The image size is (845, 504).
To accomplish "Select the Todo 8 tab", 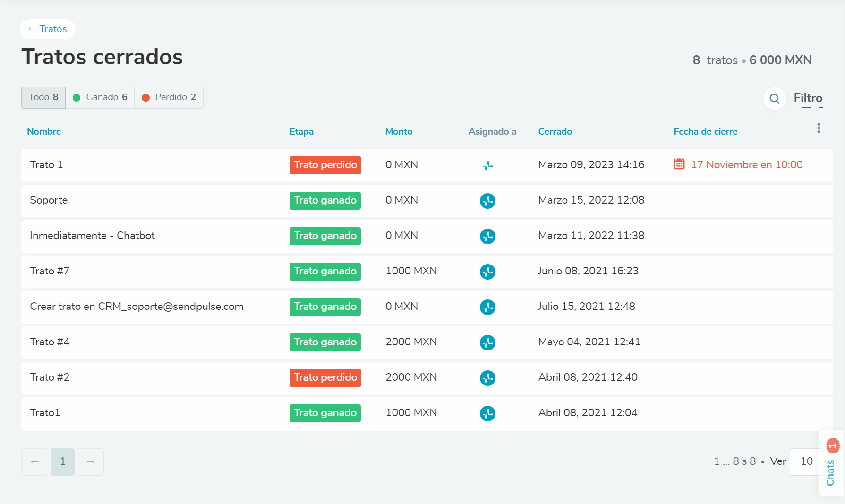I will 43,97.
